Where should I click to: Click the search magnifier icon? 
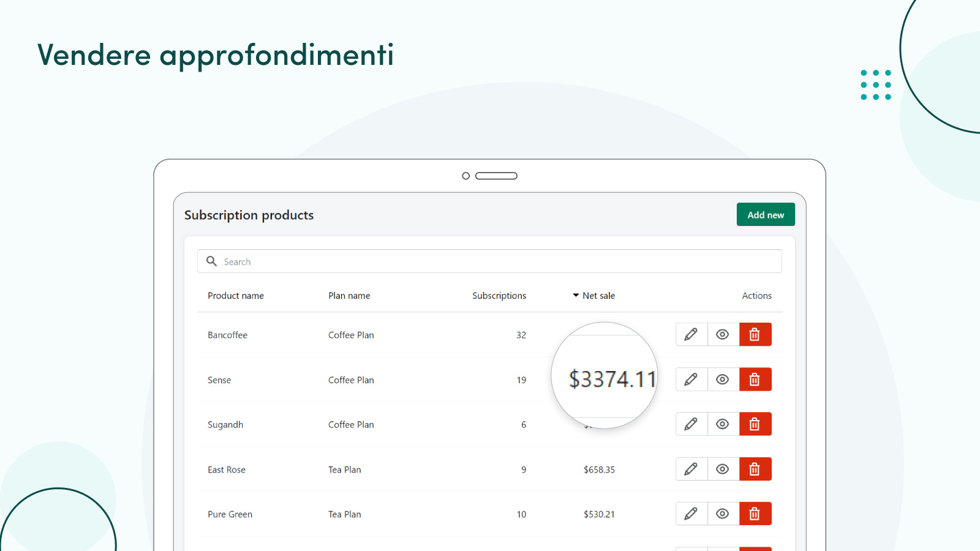pos(212,261)
